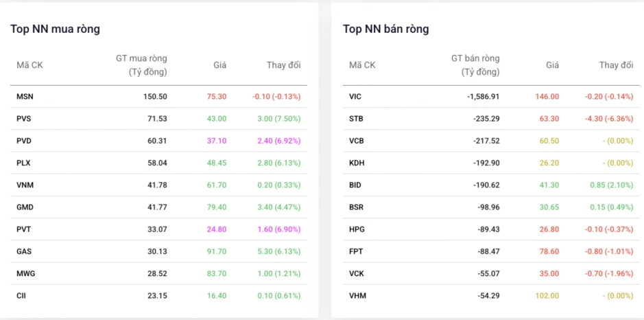
Task: Open the HPG ticker
Action: pyautogui.click(x=357, y=229)
